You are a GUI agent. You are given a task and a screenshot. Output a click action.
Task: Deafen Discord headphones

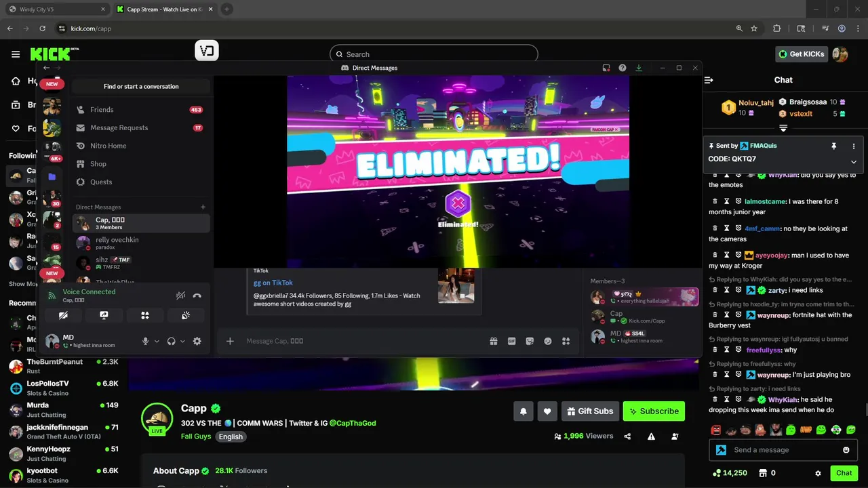(172, 341)
